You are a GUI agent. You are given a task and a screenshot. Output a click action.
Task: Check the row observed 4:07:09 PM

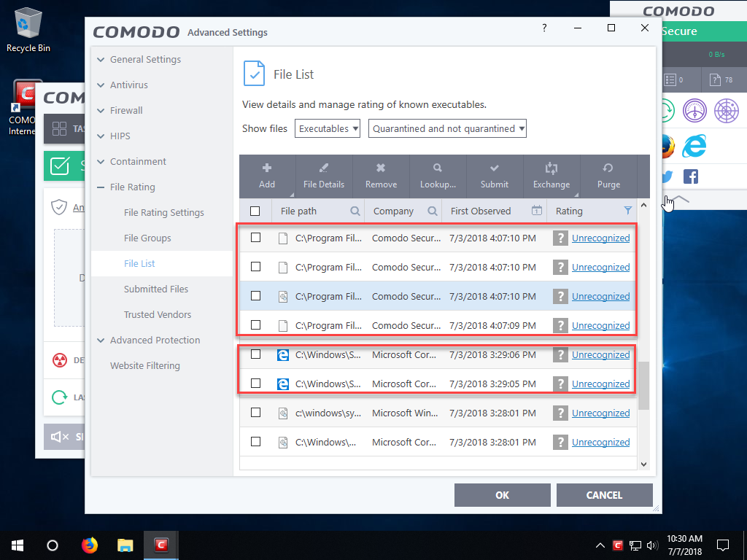pos(256,324)
